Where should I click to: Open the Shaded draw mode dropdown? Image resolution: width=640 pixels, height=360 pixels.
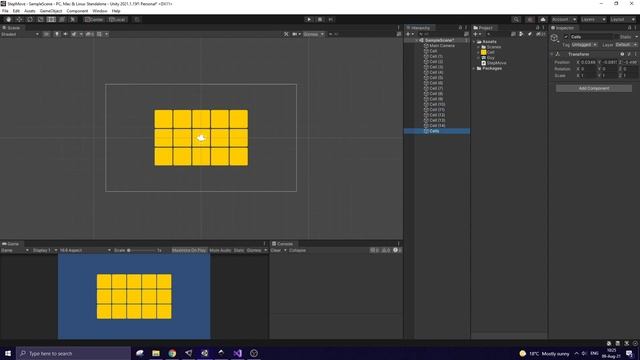click(20, 34)
